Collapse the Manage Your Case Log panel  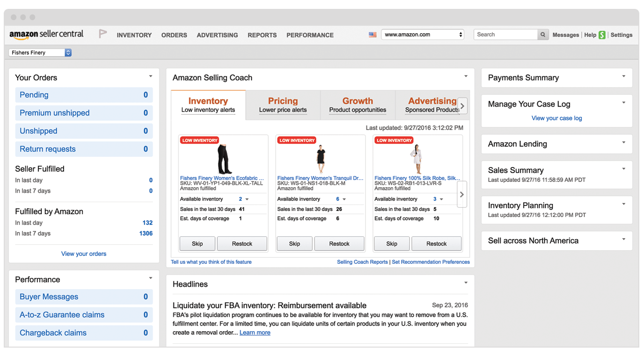coord(624,102)
